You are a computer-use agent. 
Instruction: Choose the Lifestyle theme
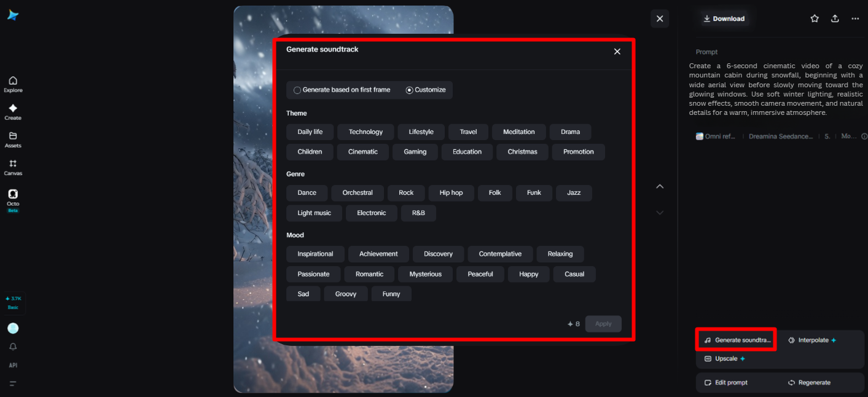click(421, 132)
